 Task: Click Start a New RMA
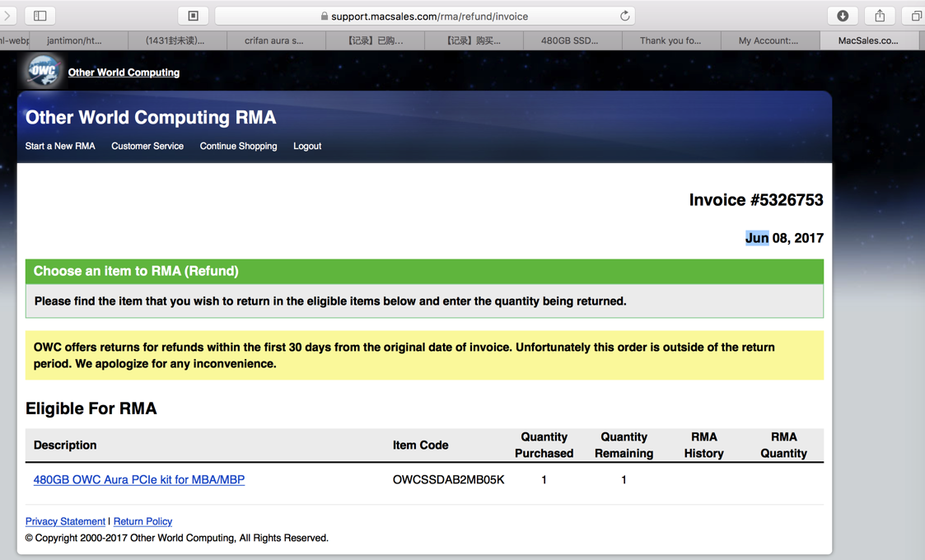point(60,146)
